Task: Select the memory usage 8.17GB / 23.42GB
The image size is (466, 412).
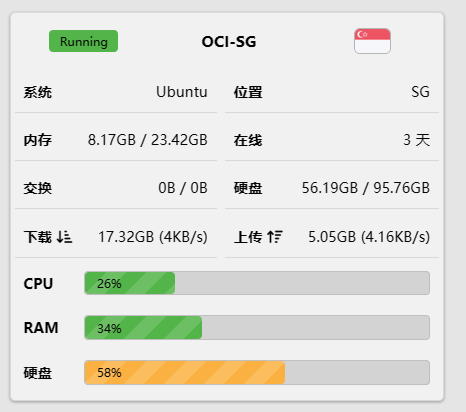Action: [x=148, y=140]
